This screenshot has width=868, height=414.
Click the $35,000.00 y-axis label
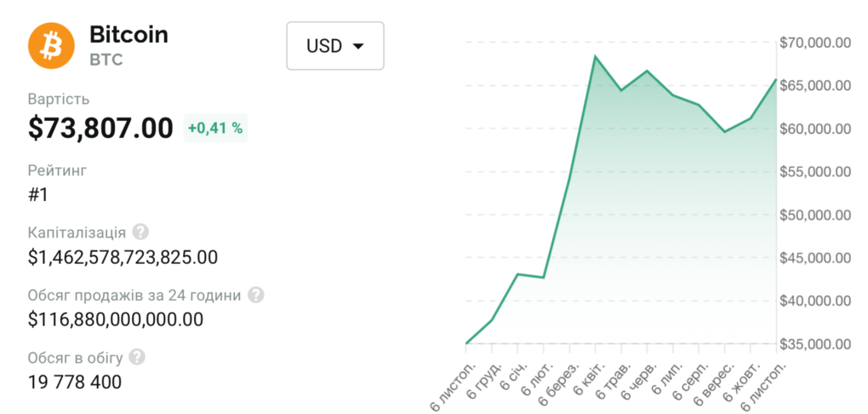click(814, 344)
